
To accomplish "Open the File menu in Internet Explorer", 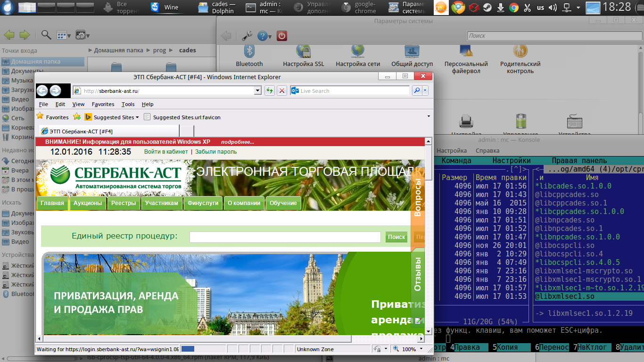I will tap(43, 104).
